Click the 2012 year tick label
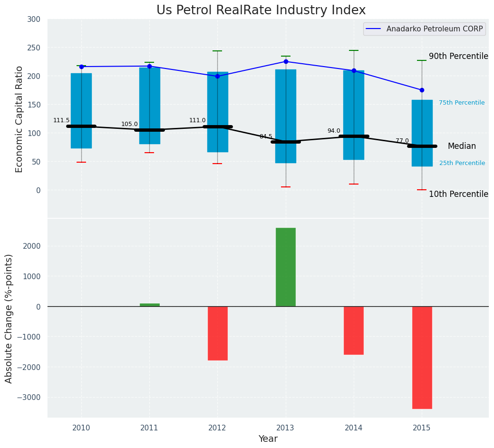Image resolution: width=494 pixels, height=448 pixels. [217, 428]
